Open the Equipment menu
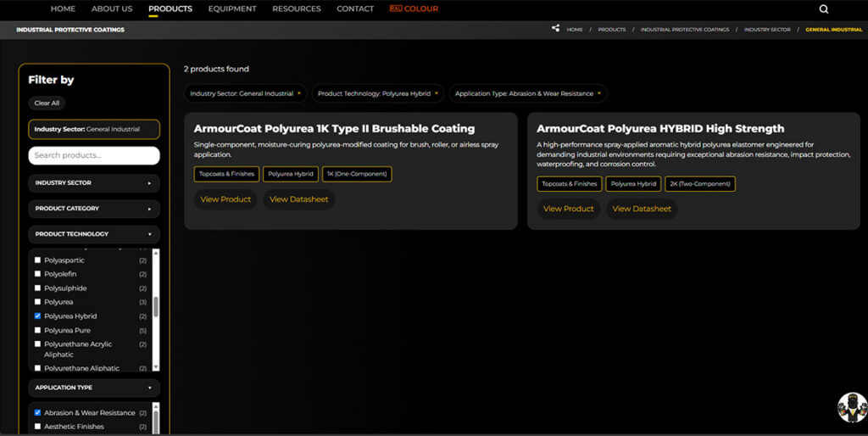This screenshot has height=436, width=868. [x=232, y=8]
